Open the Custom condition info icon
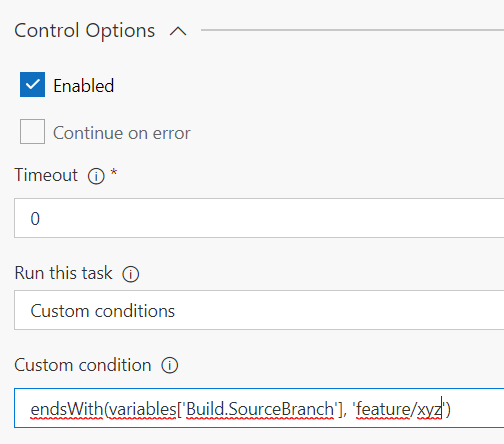The width and height of the screenshot is (504, 444). coord(170,365)
